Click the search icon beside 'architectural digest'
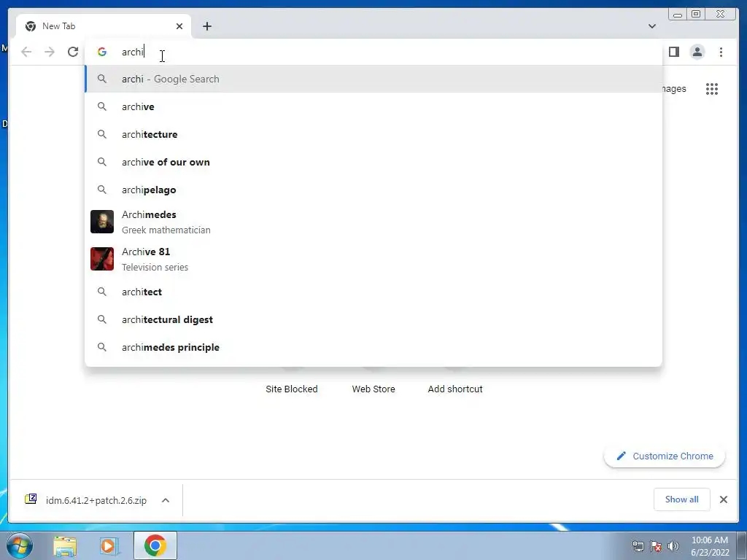The image size is (747, 560). coord(102,319)
